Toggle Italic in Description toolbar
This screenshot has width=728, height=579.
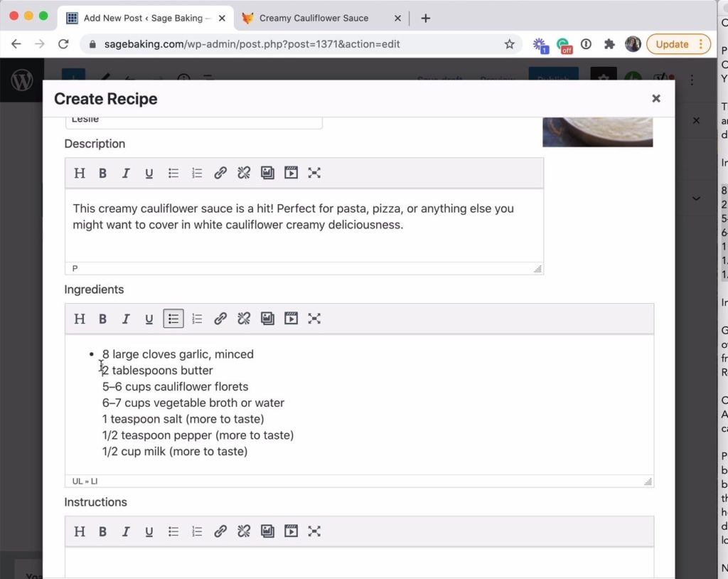[x=126, y=174]
